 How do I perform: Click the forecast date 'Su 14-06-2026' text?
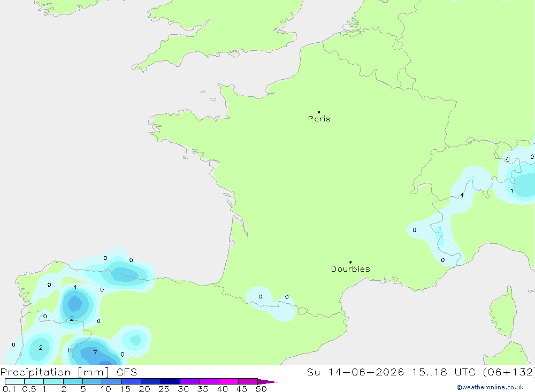pos(355,372)
